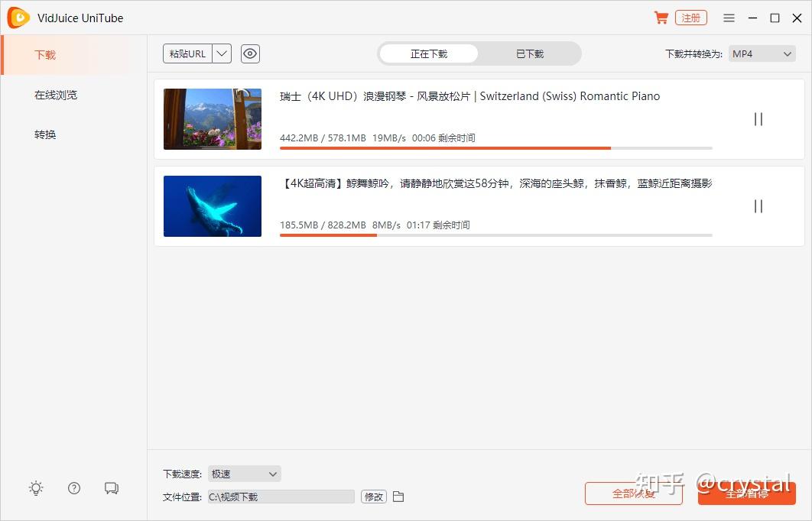Pause the Switzerland Romantic Piano download

click(x=758, y=118)
